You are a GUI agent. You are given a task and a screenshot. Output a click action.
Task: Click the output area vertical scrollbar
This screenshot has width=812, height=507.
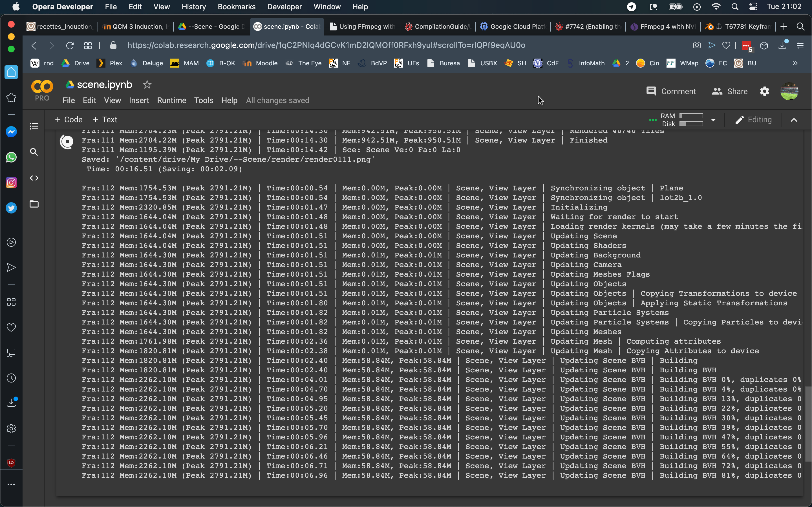pyautogui.click(x=808, y=424)
